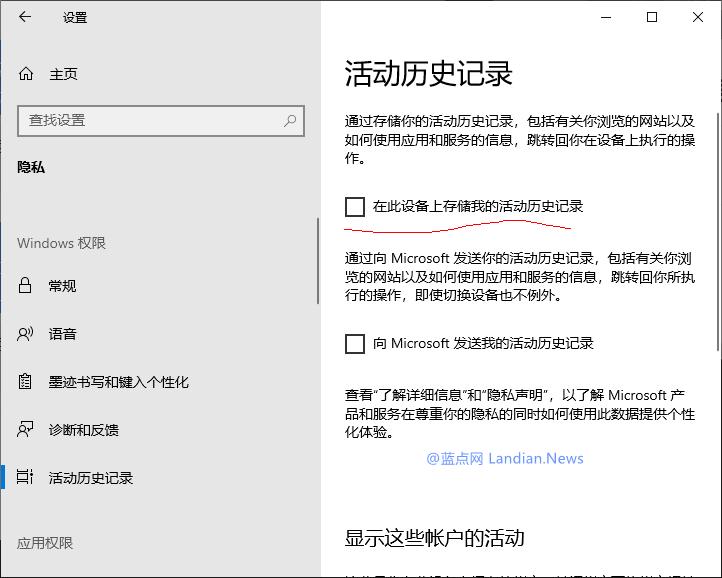Maximize the 设置 window
722x578 pixels.
coord(652,18)
